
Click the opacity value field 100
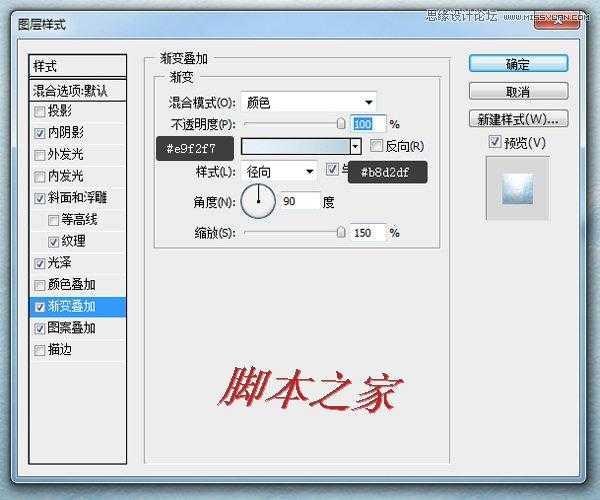[368, 124]
